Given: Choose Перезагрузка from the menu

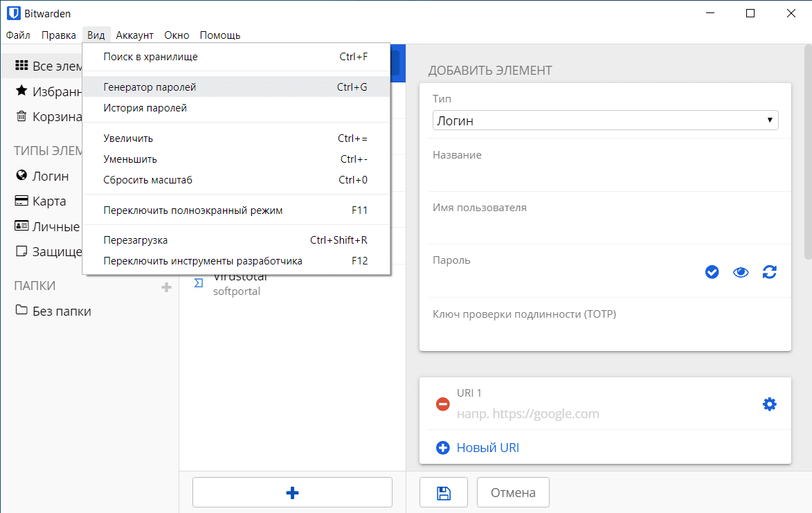Looking at the screenshot, I should [x=236, y=240].
